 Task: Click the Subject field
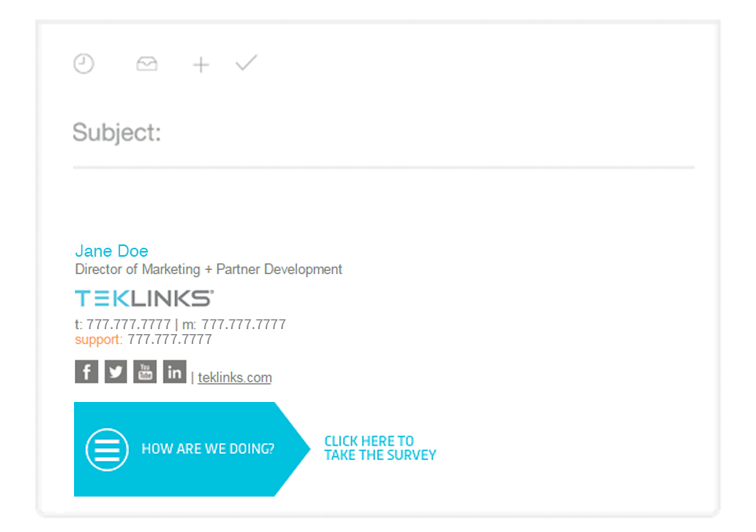coord(384,133)
